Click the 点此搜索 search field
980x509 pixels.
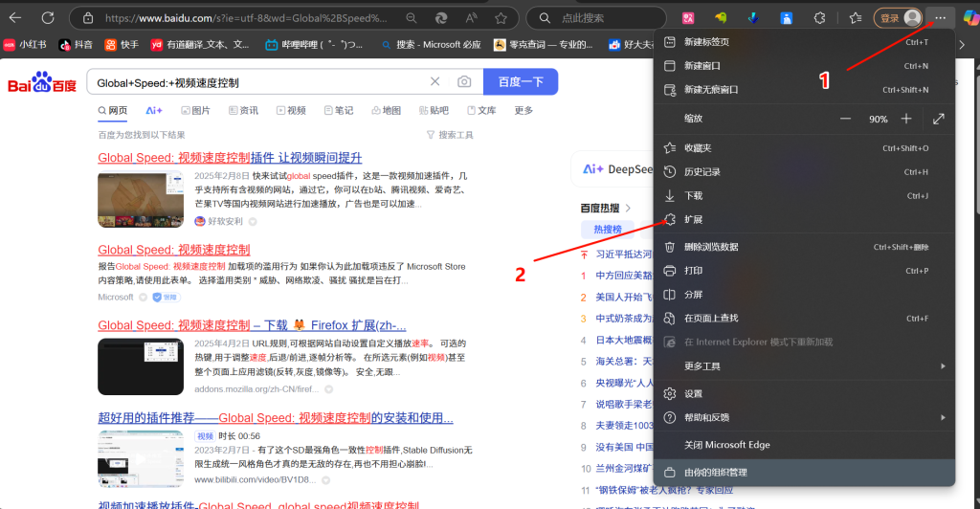(x=596, y=18)
